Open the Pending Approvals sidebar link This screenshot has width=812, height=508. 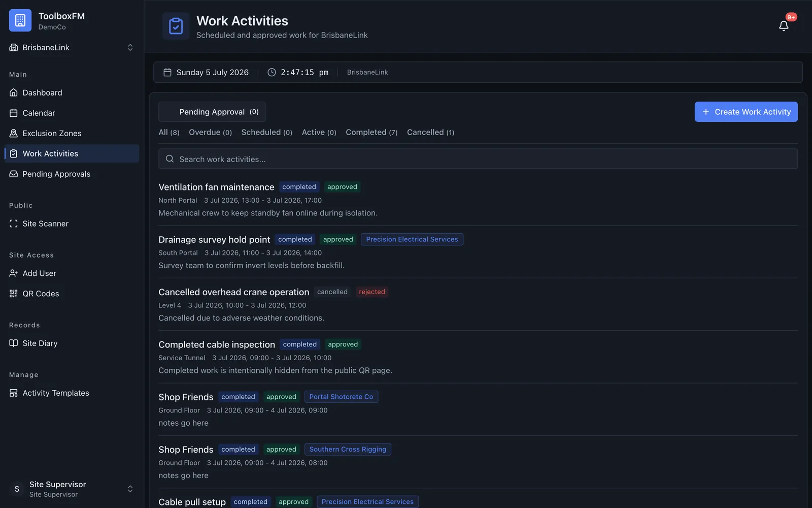(x=72, y=174)
